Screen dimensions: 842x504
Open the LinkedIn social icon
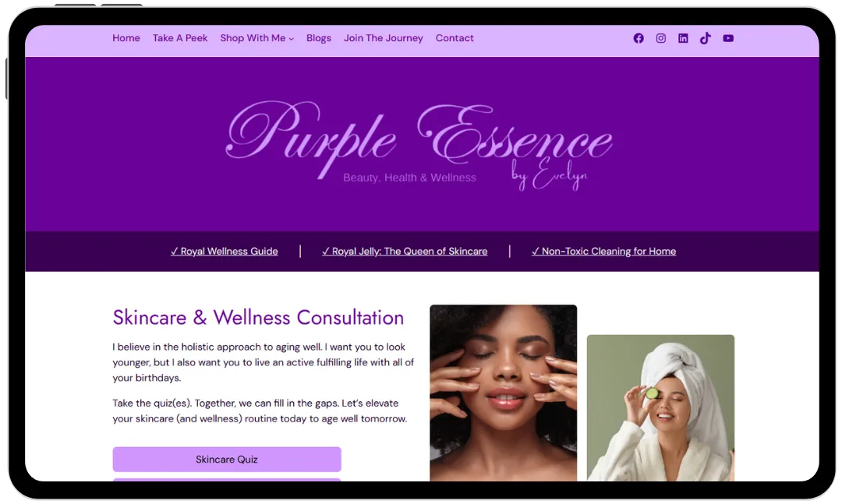683,38
